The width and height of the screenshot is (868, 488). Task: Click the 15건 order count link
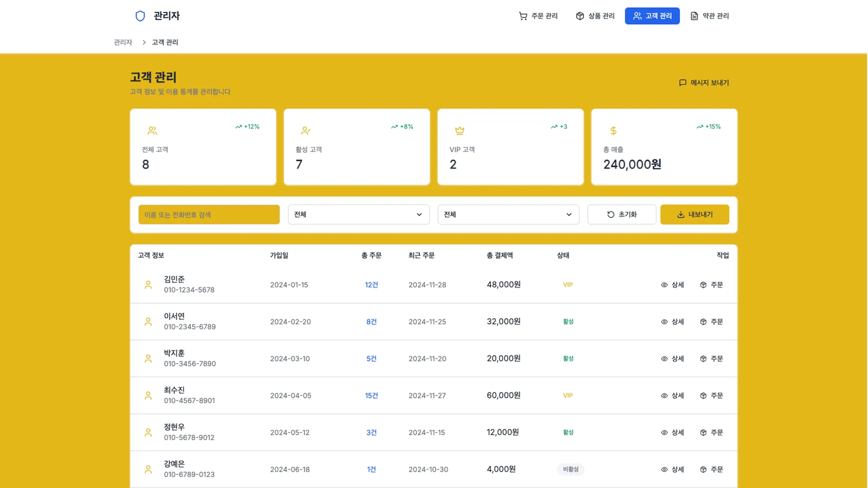(x=372, y=395)
